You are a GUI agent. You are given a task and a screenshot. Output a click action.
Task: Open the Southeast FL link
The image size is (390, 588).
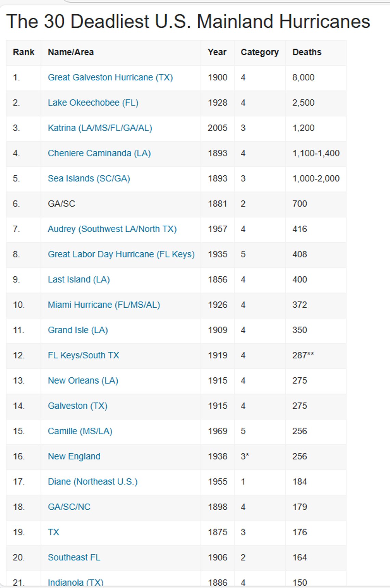74,558
